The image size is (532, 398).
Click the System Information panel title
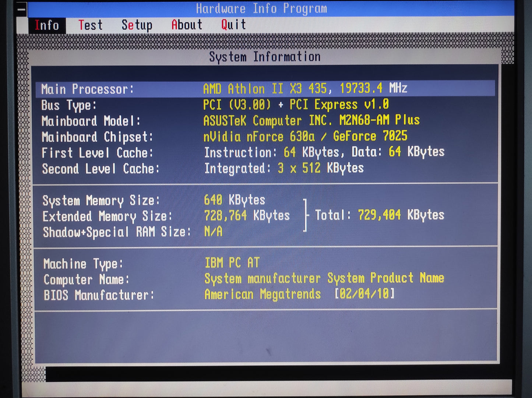[x=264, y=57]
